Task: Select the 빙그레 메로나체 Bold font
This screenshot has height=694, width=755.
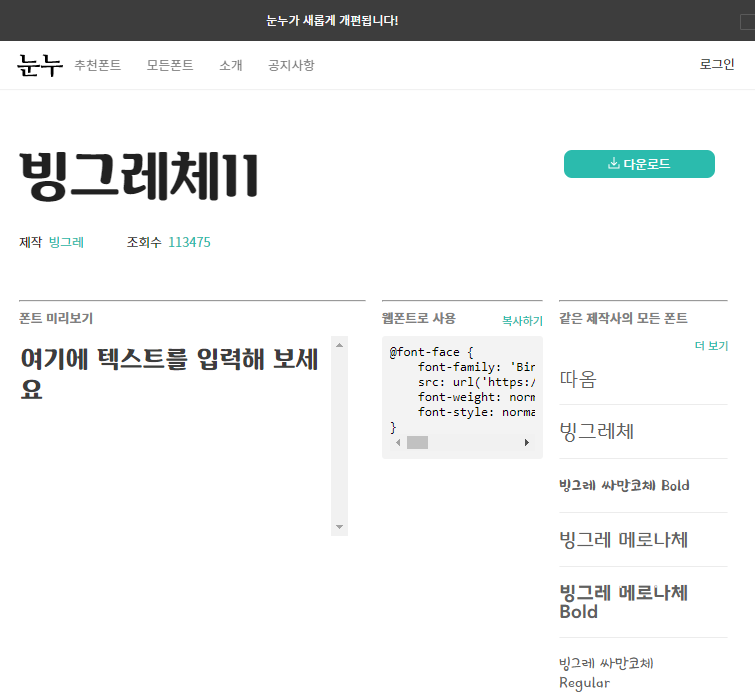Action: coord(624,602)
